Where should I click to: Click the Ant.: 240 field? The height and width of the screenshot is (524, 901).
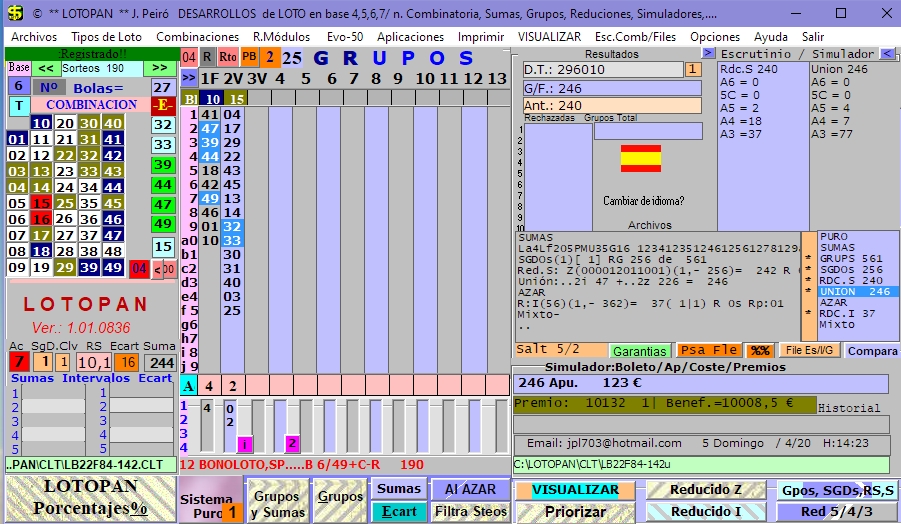pyautogui.click(x=612, y=106)
